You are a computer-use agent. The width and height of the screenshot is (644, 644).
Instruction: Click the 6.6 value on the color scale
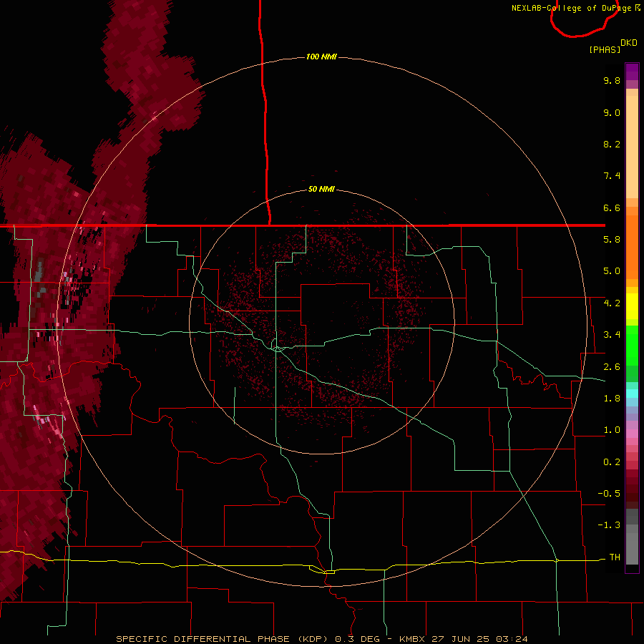click(x=612, y=208)
